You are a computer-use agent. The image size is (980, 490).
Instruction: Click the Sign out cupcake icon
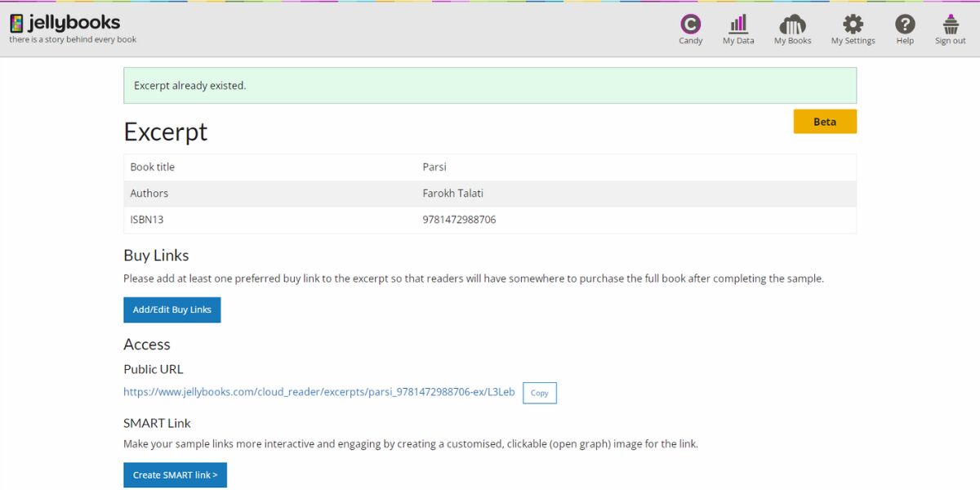coord(951,24)
